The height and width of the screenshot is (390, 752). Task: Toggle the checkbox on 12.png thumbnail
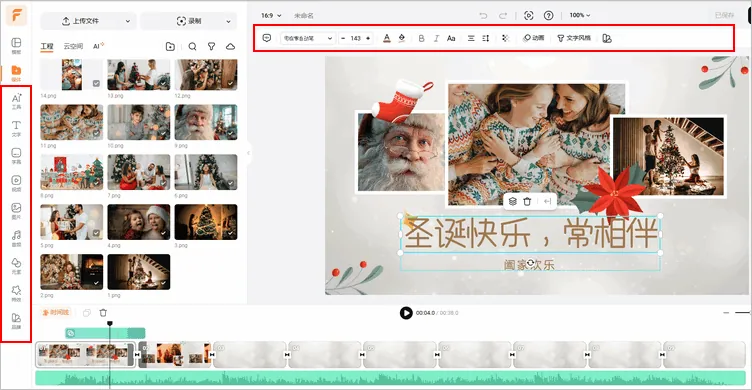pos(231,83)
